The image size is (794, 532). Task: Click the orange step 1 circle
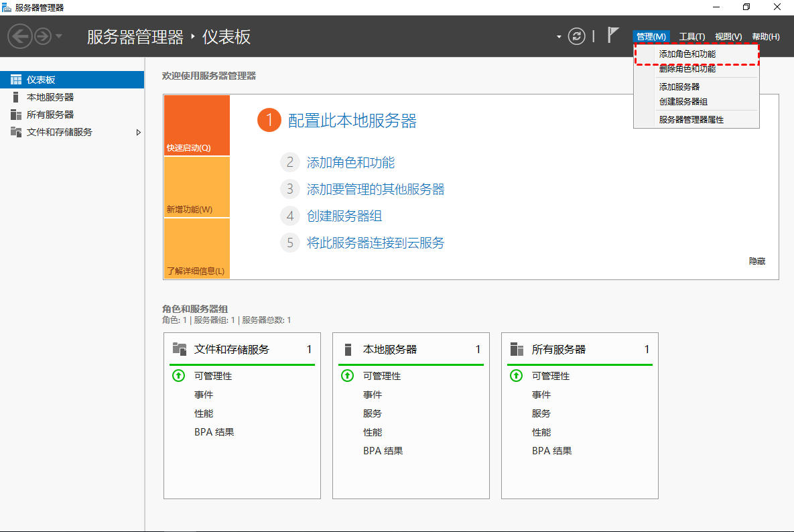[269, 120]
